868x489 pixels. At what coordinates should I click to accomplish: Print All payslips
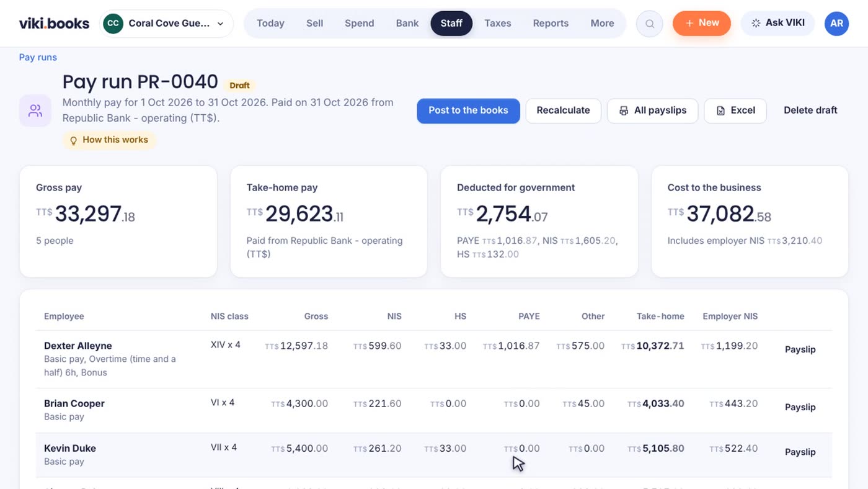tap(652, 110)
